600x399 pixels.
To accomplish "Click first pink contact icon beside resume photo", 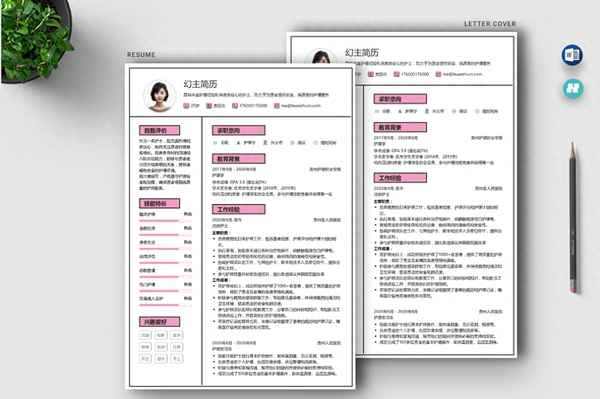I will [x=186, y=106].
